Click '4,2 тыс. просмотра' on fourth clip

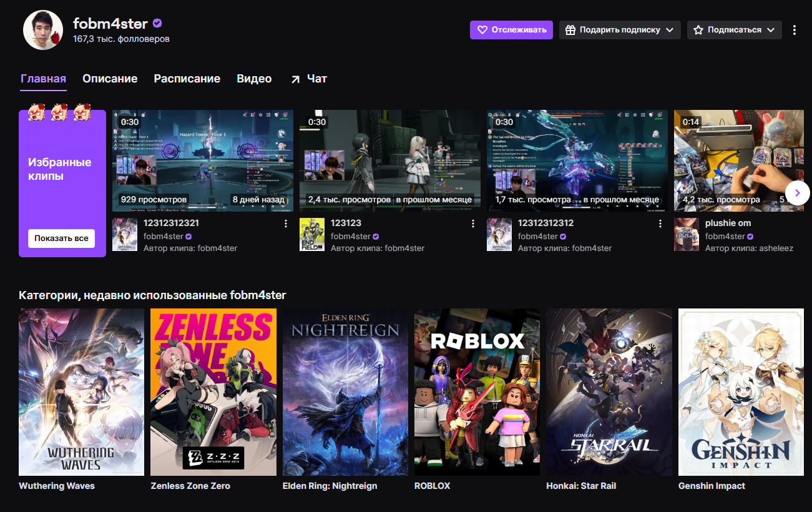pos(722,200)
